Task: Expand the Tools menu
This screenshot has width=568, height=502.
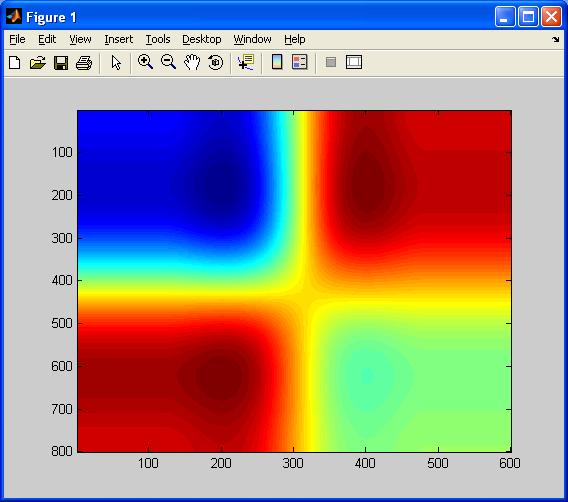Action: [158, 39]
